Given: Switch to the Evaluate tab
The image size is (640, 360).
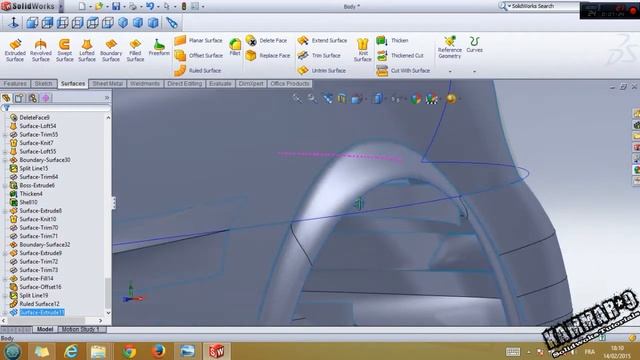Looking at the screenshot, I should click(x=220, y=84).
